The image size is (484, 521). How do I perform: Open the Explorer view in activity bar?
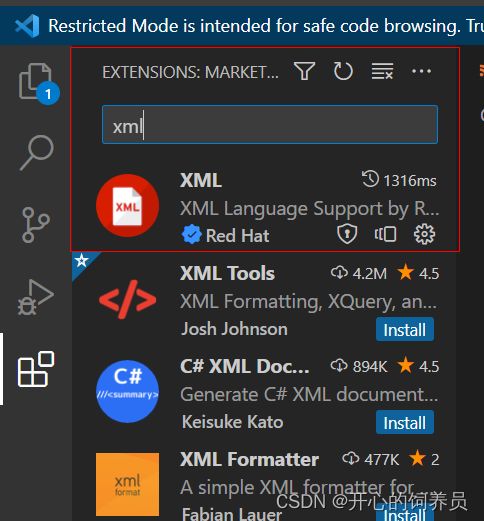(37, 83)
